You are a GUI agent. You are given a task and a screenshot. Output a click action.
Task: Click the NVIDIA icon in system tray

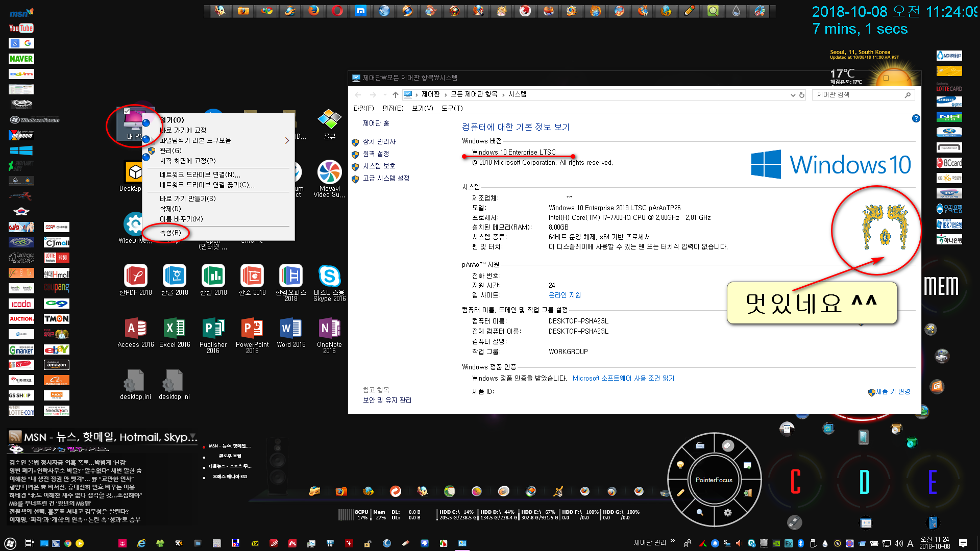pyautogui.click(x=776, y=543)
